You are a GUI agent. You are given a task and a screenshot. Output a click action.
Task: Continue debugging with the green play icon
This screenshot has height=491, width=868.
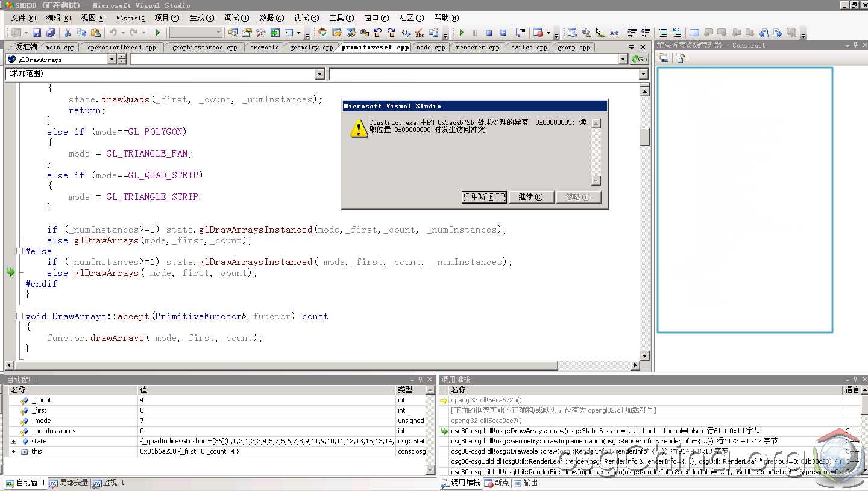(462, 33)
